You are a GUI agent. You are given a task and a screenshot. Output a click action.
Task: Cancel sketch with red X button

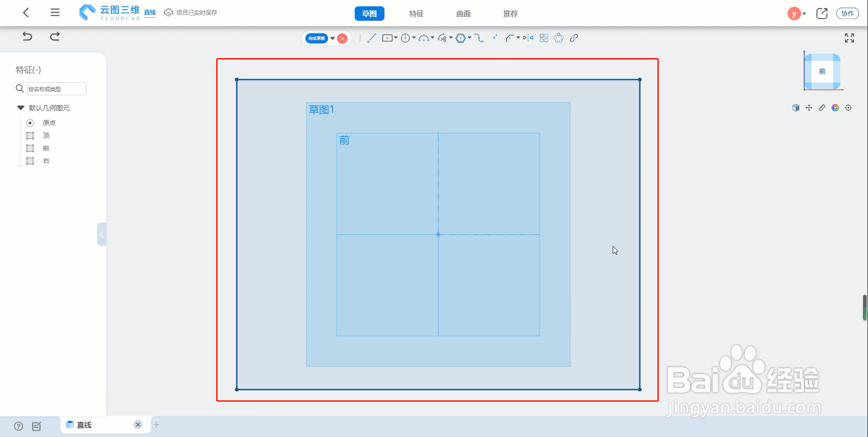coord(343,39)
